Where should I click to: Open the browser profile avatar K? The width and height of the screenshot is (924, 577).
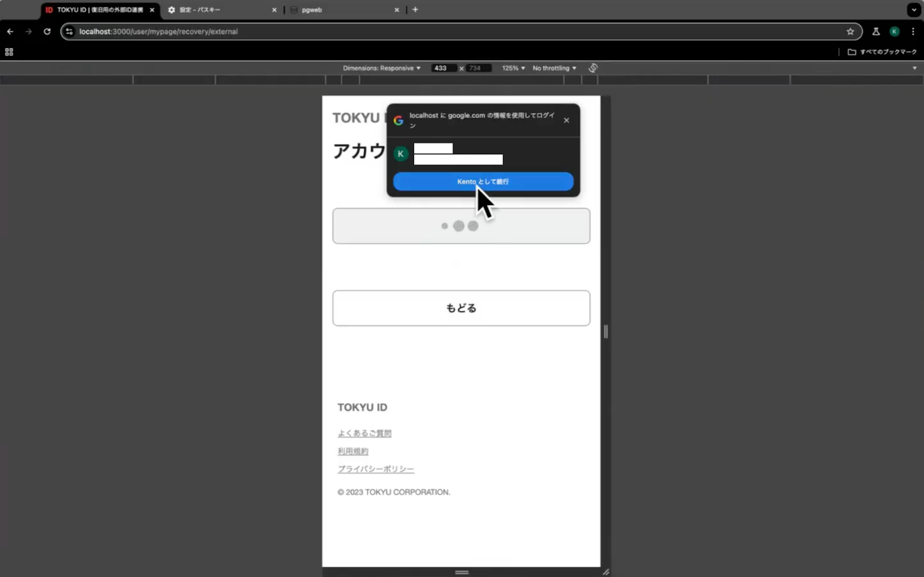895,32
